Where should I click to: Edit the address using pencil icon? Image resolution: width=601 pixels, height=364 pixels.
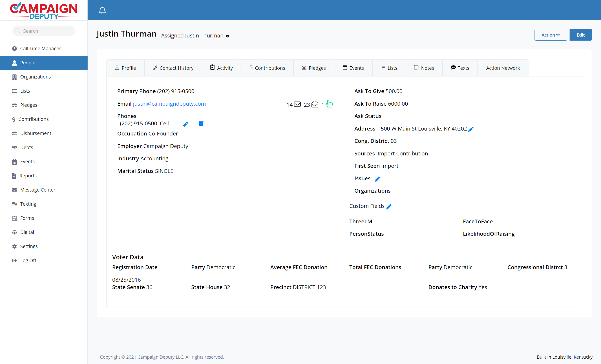471,129
